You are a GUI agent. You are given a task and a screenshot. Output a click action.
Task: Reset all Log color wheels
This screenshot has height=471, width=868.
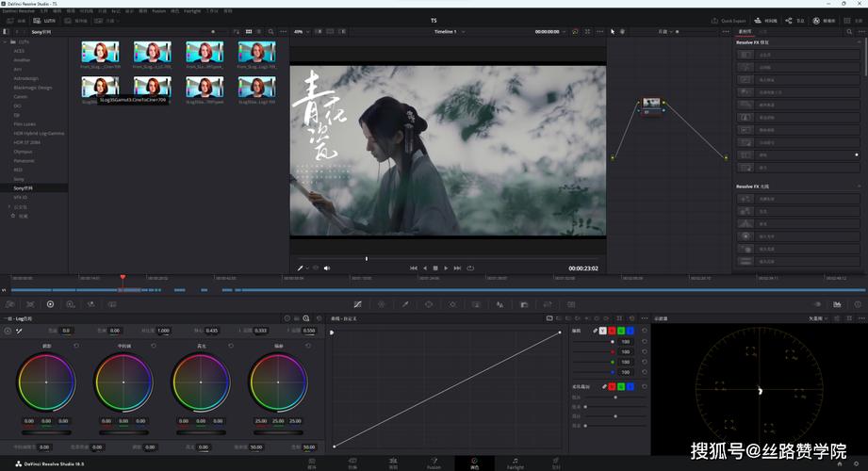click(x=319, y=318)
